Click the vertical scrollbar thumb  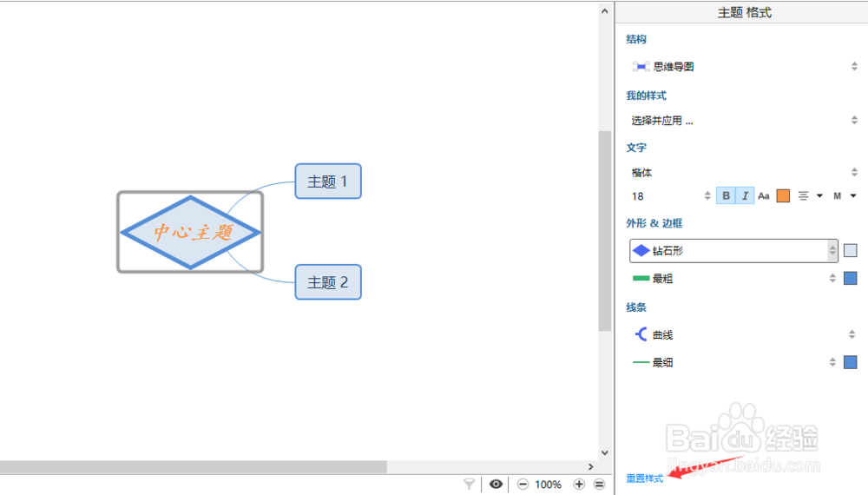604,231
